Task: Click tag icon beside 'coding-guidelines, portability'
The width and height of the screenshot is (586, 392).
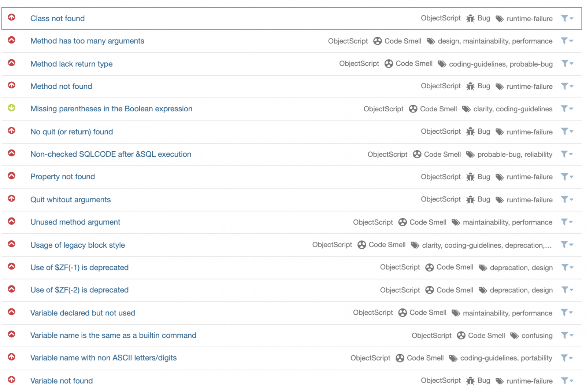Action: (453, 358)
